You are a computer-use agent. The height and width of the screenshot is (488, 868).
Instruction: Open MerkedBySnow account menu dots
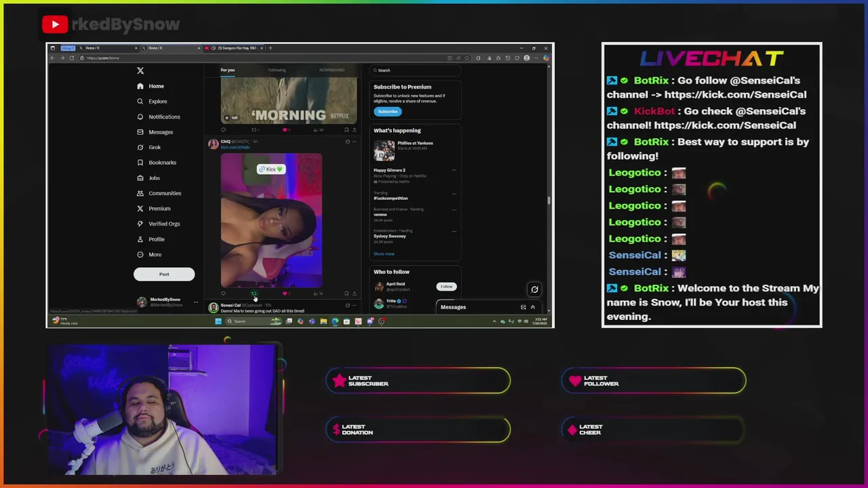pyautogui.click(x=196, y=302)
